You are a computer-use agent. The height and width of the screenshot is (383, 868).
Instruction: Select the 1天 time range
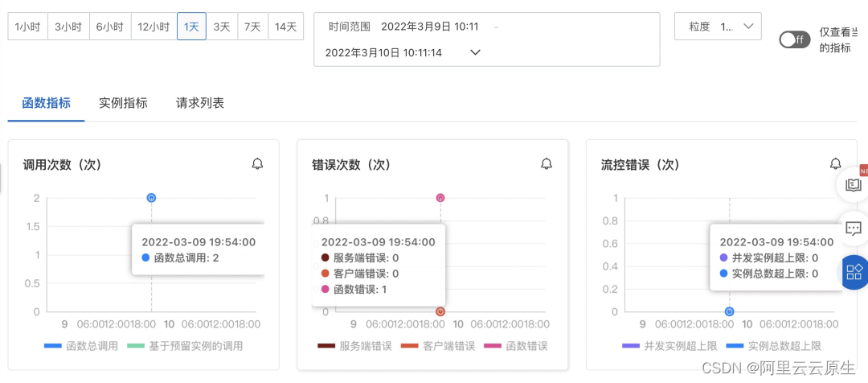click(x=191, y=26)
